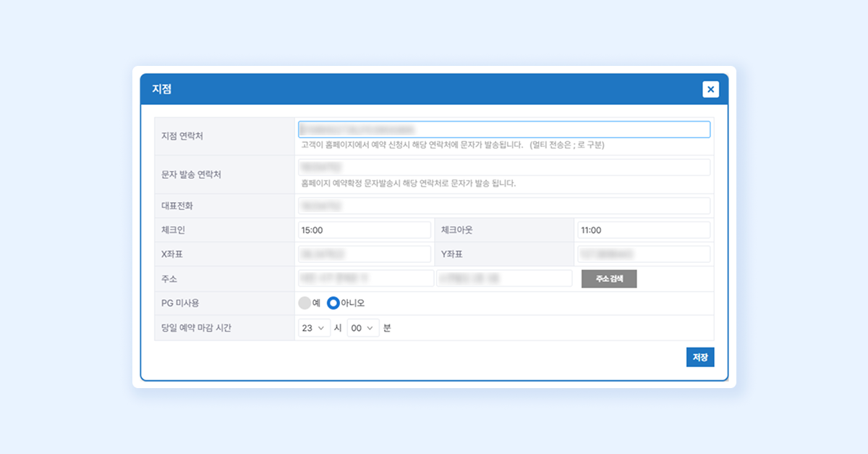This screenshot has height=454, width=868.
Task: Click the 당일 예약 마감 시간 label
Action: (197, 328)
